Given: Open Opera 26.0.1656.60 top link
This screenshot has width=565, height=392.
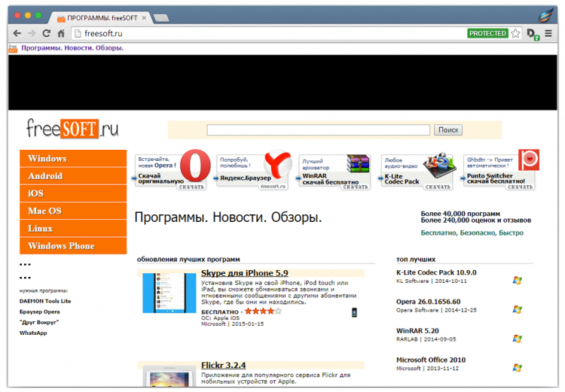Looking at the screenshot, I should 428,302.
